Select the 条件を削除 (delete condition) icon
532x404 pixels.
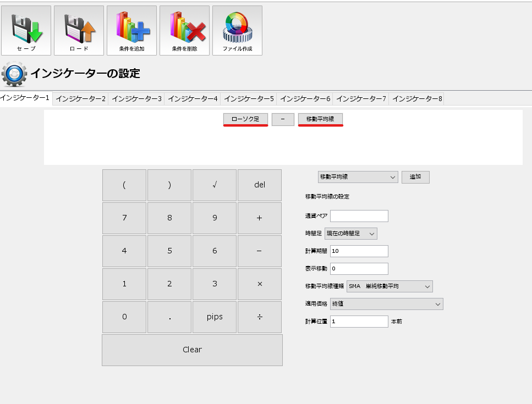coord(184,30)
